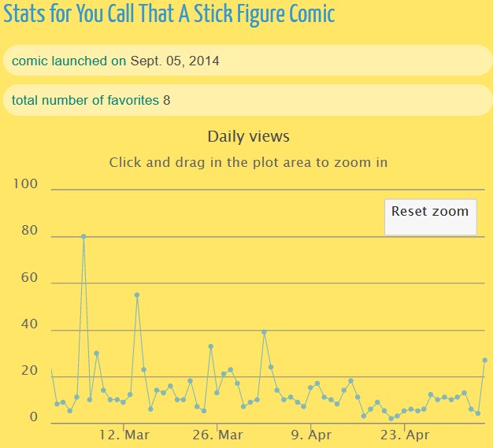
Task: Click the data point peaking near 55 views
Action: pyautogui.click(x=137, y=294)
